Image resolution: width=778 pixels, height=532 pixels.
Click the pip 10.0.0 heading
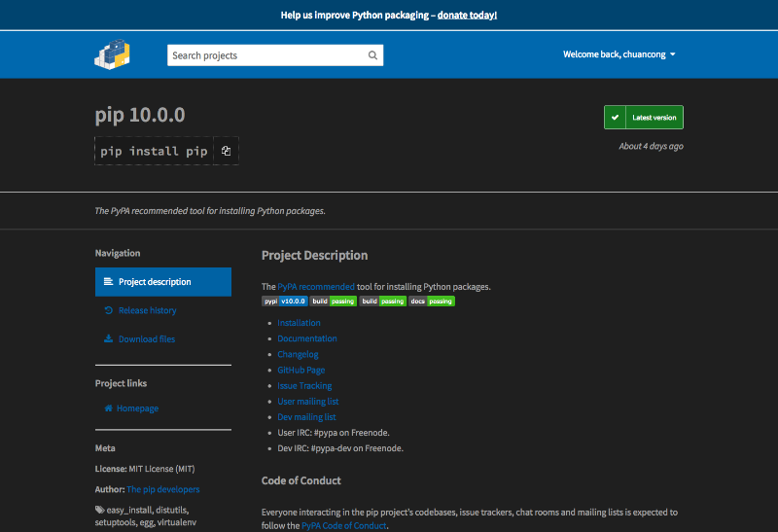click(x=140, y=115)
